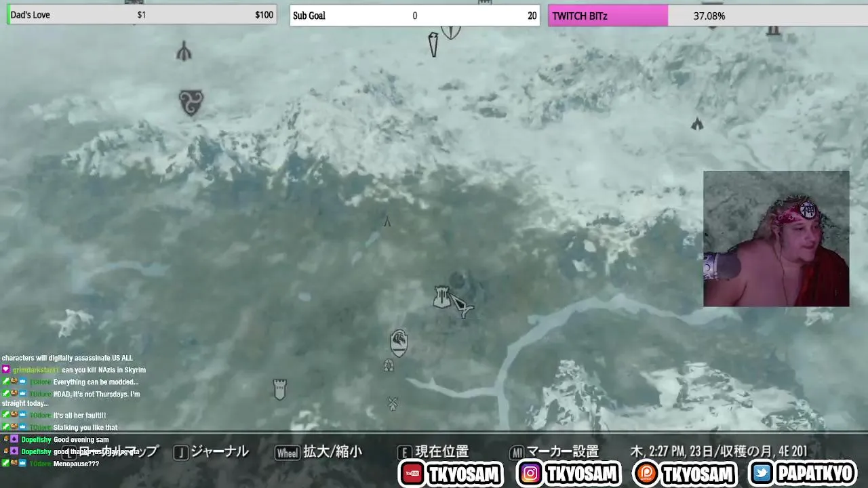The height and width of the screenshot is (488, 868).
Task: Click chat message 'Stalking you like that'
Action: click(x=85, y=428)
